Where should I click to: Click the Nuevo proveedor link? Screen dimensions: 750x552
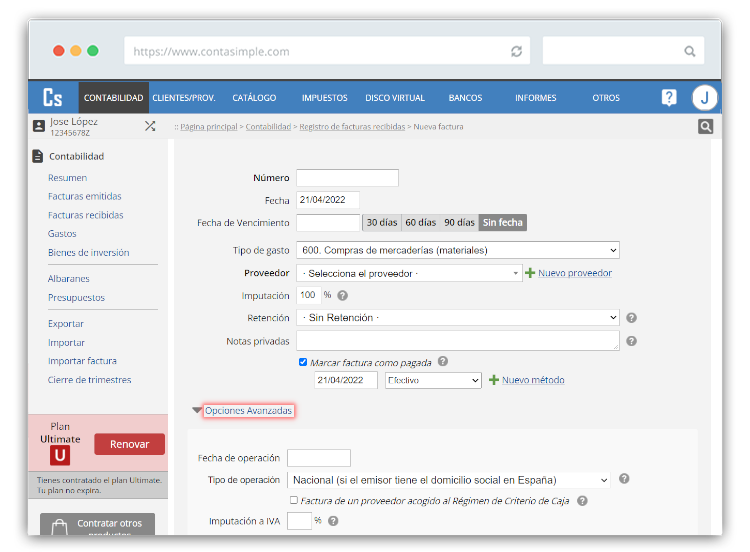click(574, 273)
